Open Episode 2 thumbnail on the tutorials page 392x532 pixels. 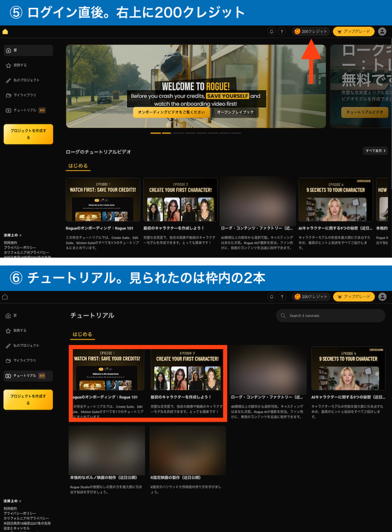[188, 369]
